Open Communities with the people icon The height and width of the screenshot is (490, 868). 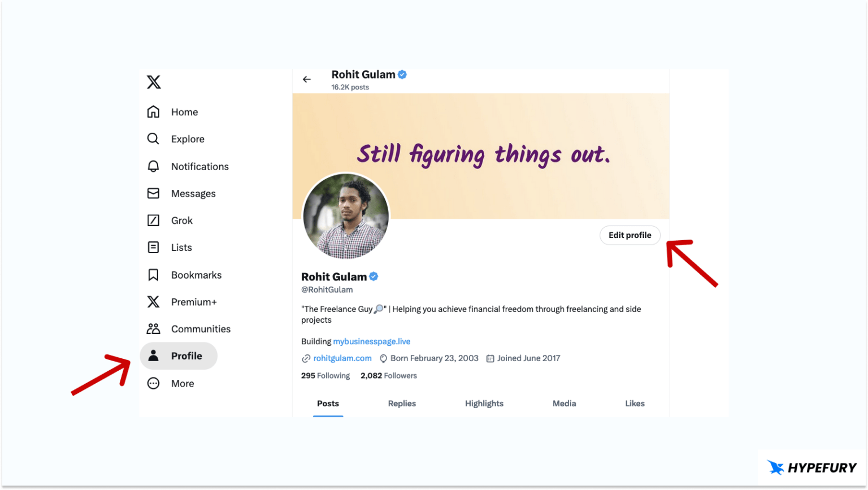[x=153, y=329]
